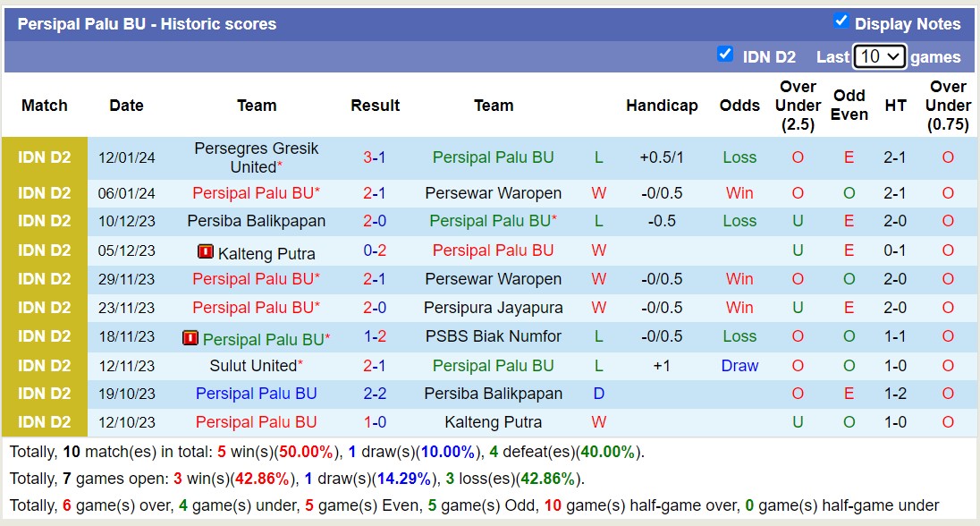This screenshot has height=526, width=980.
Task: Sort matches by the Date column header
Action: click(x=126, y=106)
